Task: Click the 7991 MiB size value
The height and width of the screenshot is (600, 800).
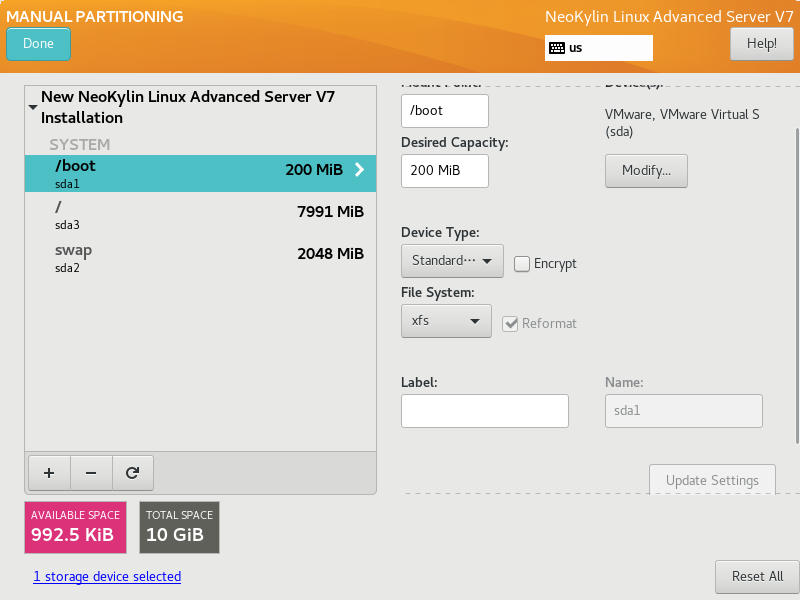Action: 330,212
